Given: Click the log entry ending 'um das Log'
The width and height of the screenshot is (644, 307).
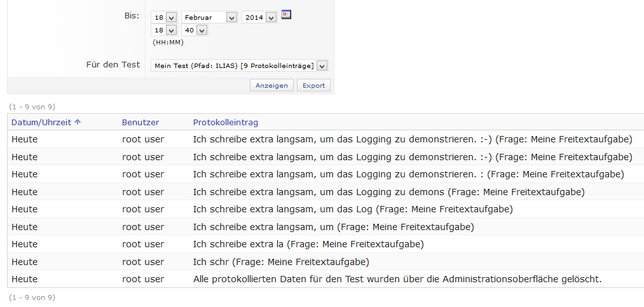Looking at the screenshot, I should (352, 209).
